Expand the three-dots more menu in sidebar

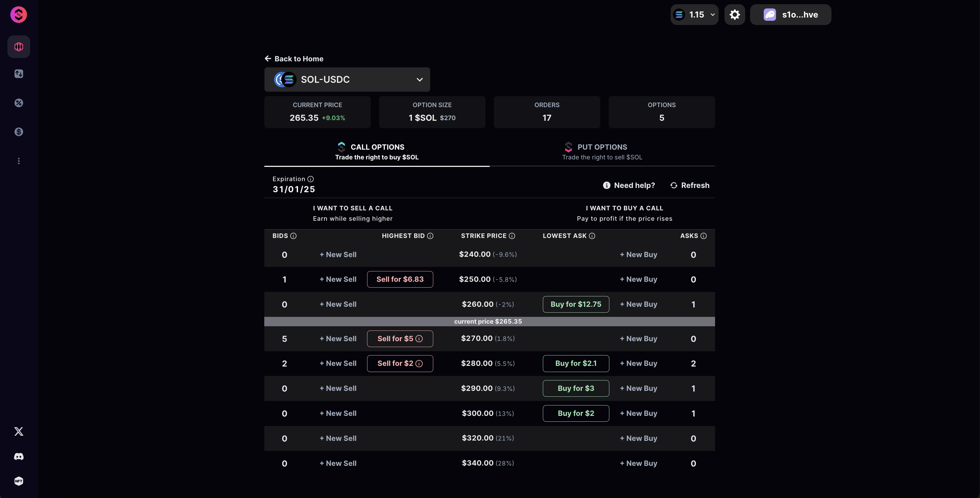point(18,161)
